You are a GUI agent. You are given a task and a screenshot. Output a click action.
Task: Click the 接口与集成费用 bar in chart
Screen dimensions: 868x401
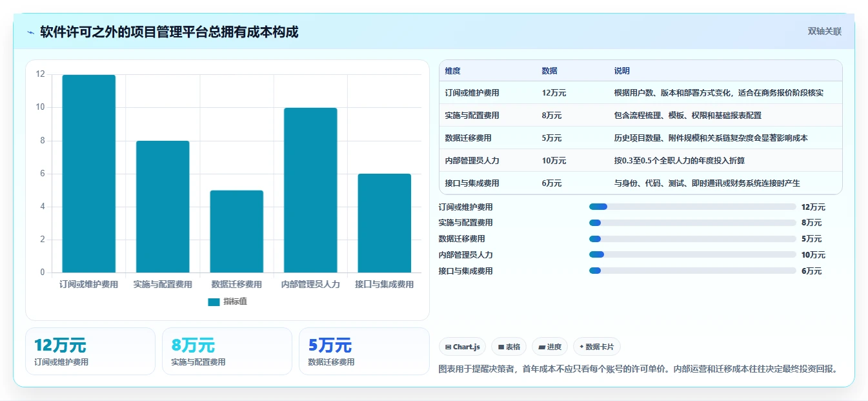point(385,223)
